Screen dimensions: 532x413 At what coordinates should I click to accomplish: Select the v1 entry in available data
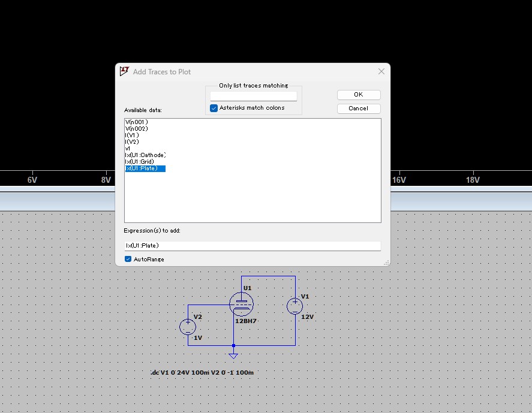point(128,149)
